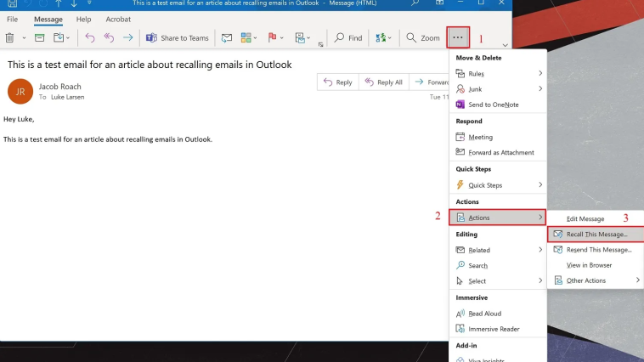644x362 pixels.
Task: Expand the Other Actions submenu
Action: [637, 280]
